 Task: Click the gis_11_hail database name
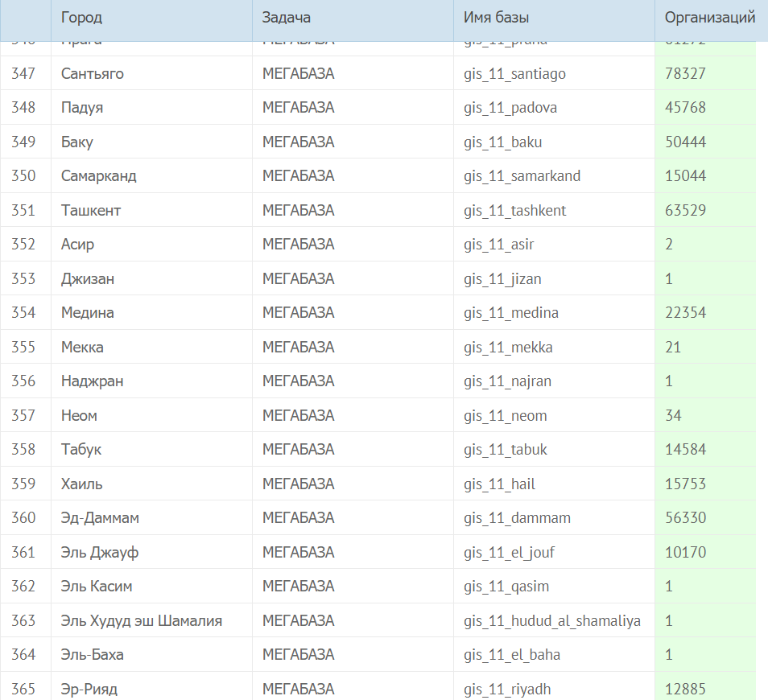[499, 484]
